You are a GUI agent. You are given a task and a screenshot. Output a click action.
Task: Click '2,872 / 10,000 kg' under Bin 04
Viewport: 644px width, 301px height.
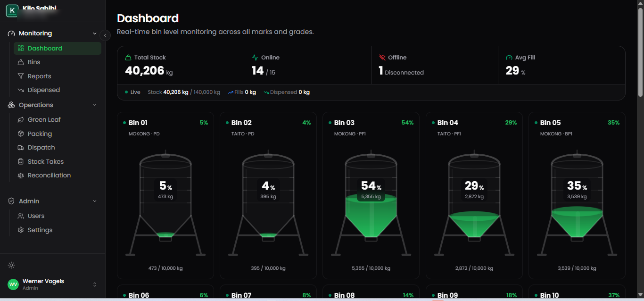pyautogui.click(x=474, y=268)
